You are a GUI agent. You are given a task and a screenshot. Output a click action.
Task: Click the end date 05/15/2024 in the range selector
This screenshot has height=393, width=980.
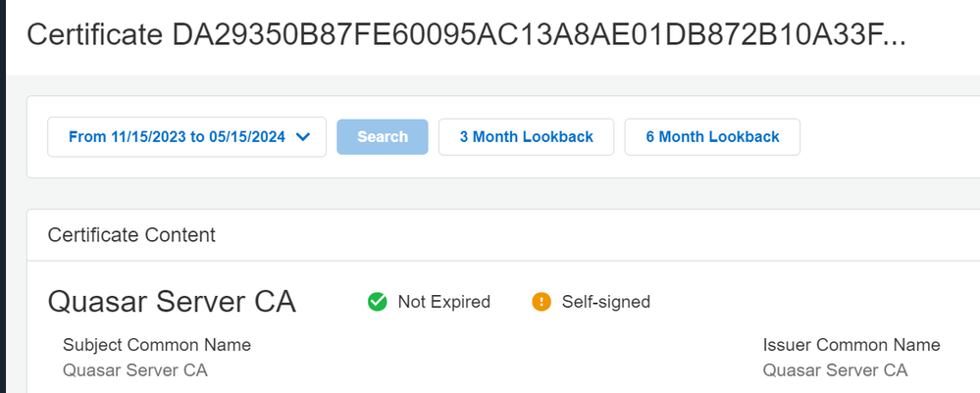[x=246, y=137]
